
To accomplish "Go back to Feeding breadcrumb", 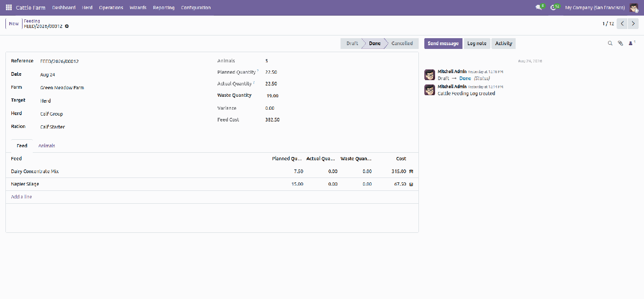I will [32, 20].
